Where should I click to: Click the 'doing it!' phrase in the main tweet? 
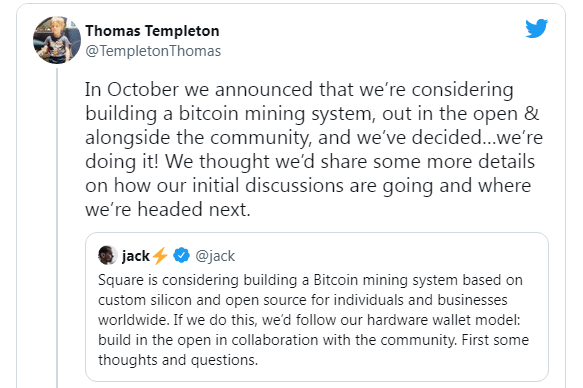point(122,162)
